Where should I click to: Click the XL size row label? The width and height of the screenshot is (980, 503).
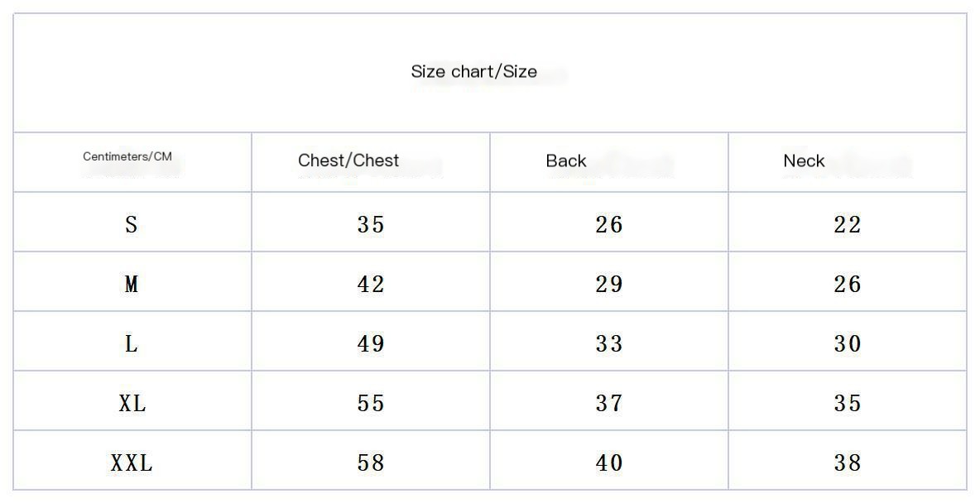pyautogui.click(x=132, y=404)
